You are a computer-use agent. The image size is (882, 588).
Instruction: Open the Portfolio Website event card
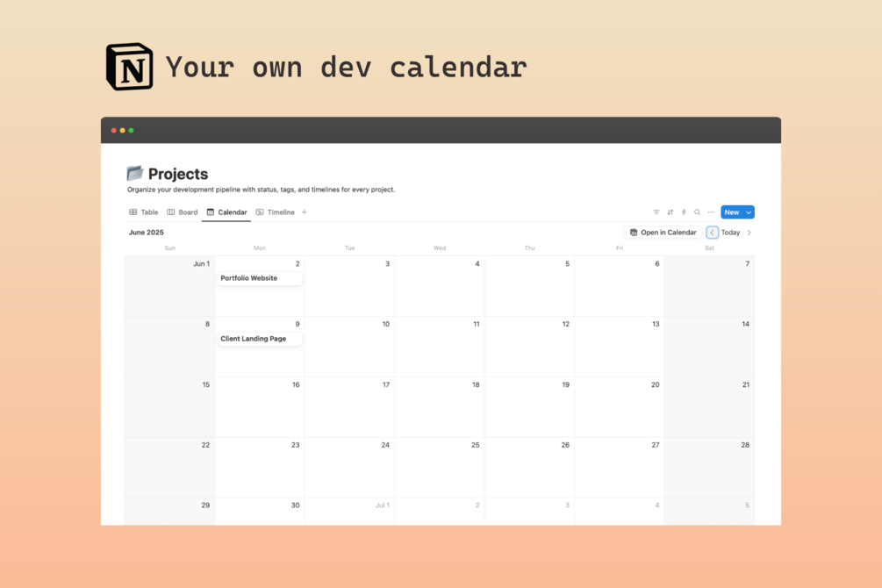[260, 278]
